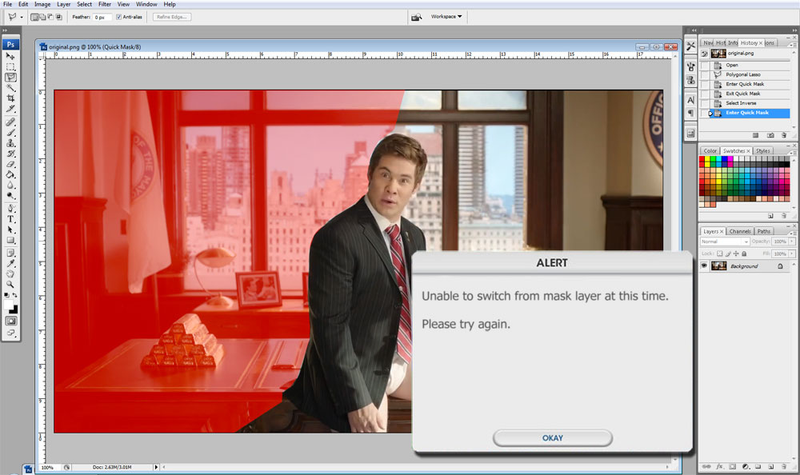800x475 pixels.
Task: Open the layer Fill slider arrow
Action: [x=792, y=254]
